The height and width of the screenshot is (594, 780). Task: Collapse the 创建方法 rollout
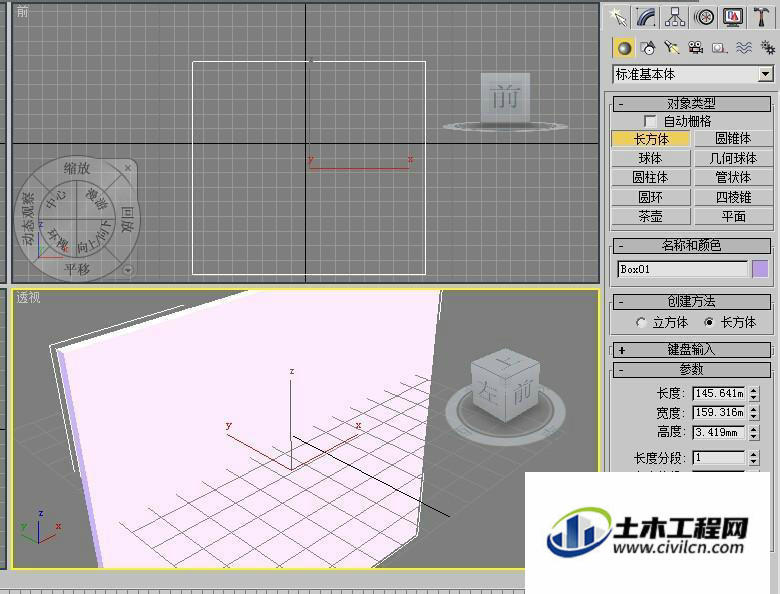pyautogui.click(x=692, y=301)
